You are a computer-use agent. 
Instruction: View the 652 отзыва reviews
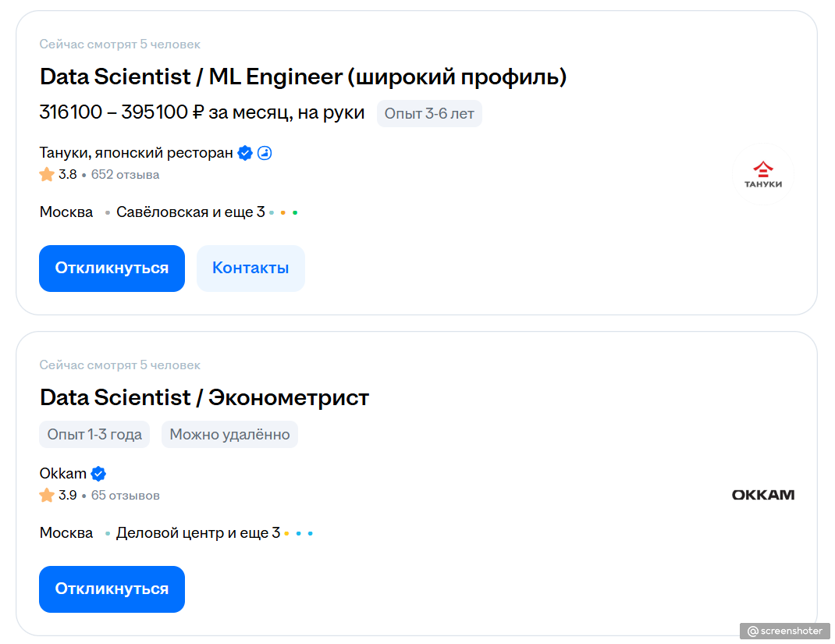point(125,175)
